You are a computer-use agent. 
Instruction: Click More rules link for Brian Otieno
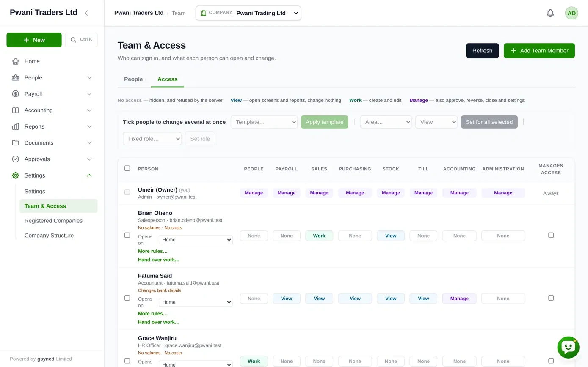pos(153,251)
